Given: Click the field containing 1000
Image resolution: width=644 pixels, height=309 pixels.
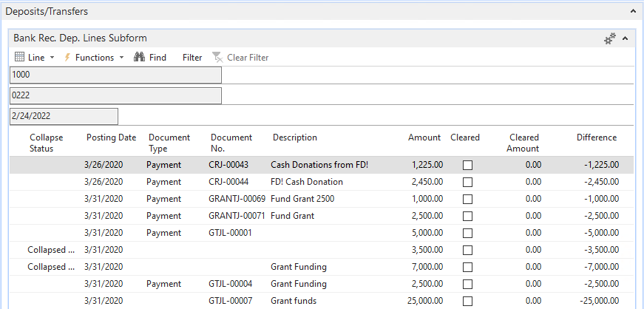Looking at the screenshot, I should pos(115,75).
